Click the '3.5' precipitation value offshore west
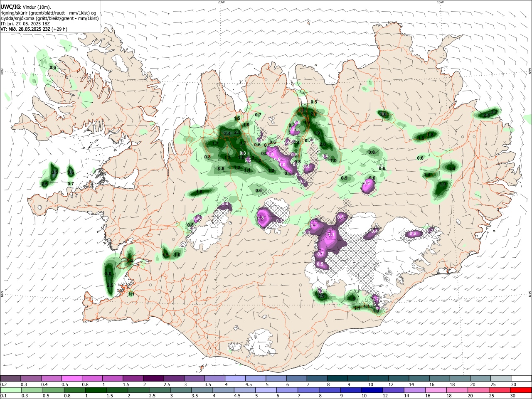This screenshot has height=399, width=532. (54, 172)
